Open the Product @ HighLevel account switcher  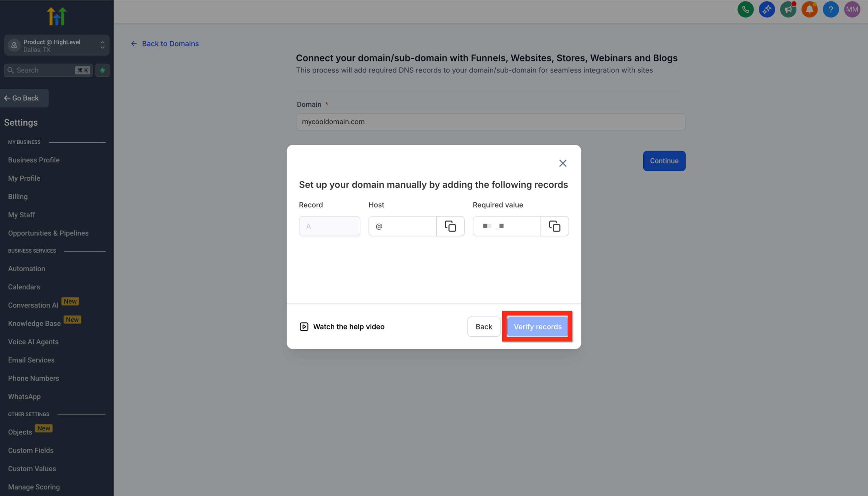click(x=57, y=45)
